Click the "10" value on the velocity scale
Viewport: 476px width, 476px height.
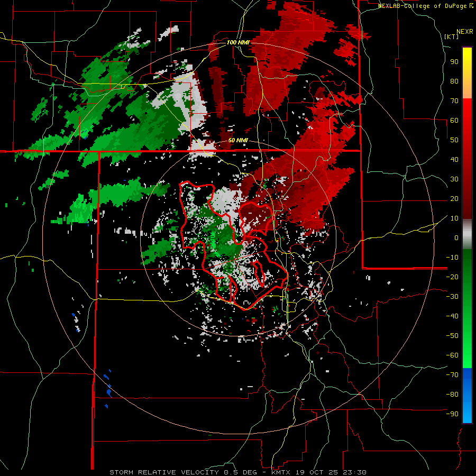click(454, 218)
